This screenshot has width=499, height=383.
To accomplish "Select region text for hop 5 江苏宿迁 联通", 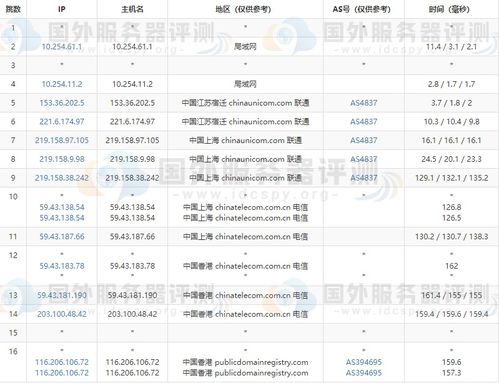I will [x=245, y=103].
